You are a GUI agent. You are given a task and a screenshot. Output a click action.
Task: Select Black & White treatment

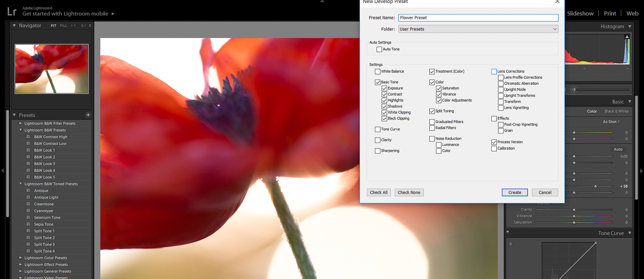point(617,111)
